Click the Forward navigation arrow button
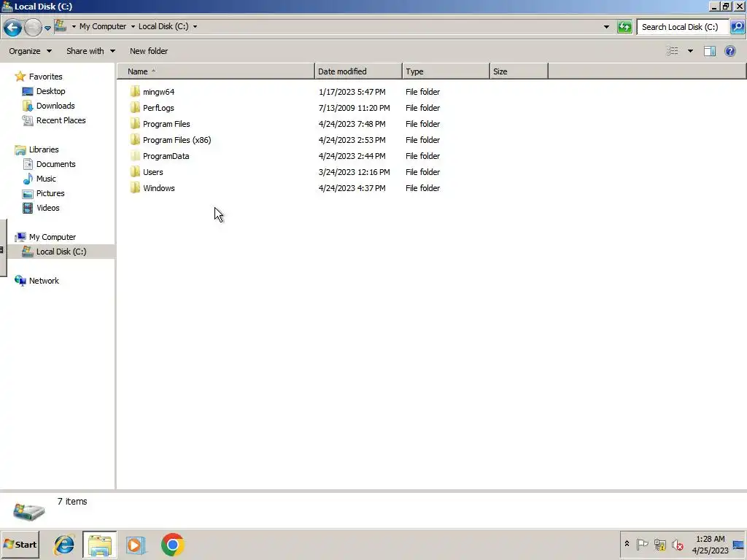747x560 pixels. click(x=33, y=27)
